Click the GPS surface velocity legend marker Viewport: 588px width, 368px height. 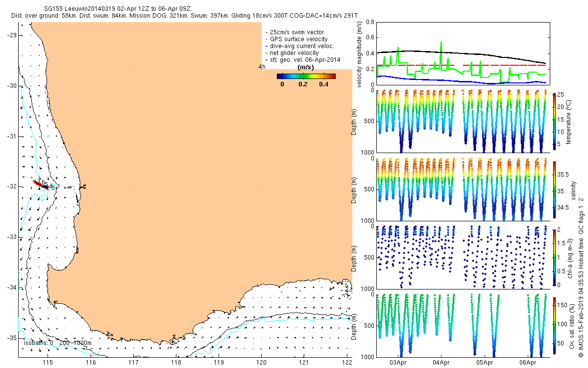click(266, 39)
